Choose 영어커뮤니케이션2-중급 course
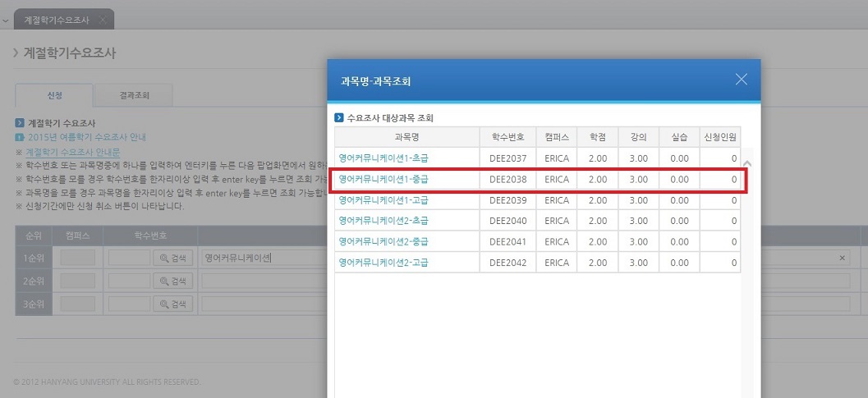 click(x=383, y=242)
